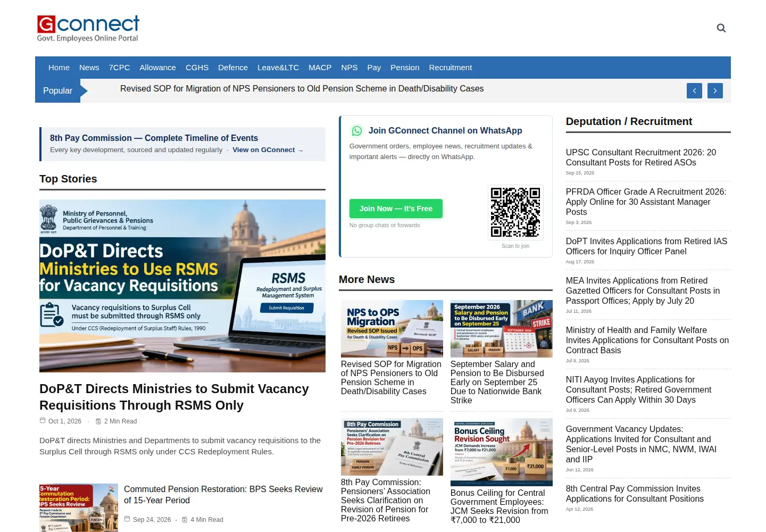Open Commuted Pension Restoration BPS article link

223,495
